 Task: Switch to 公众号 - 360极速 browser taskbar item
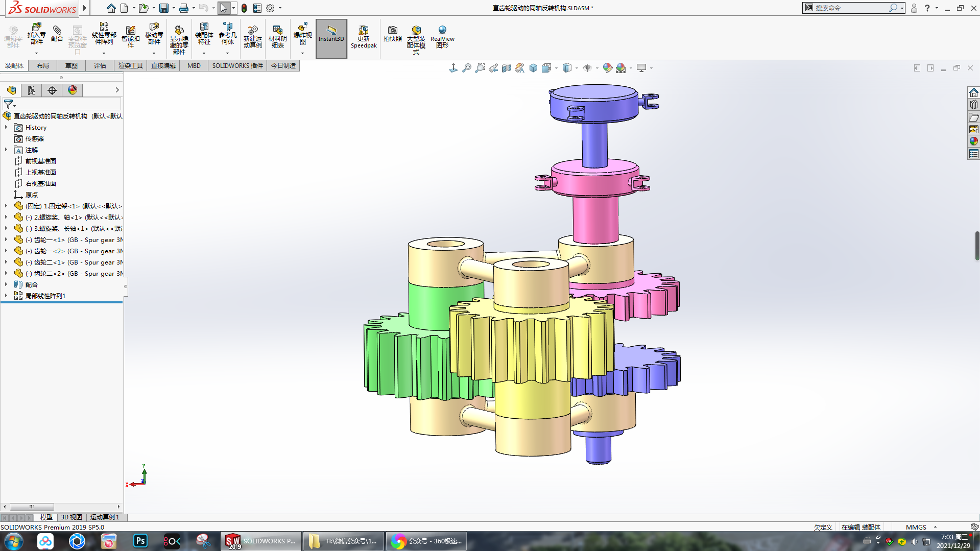[x=426, y=541]
